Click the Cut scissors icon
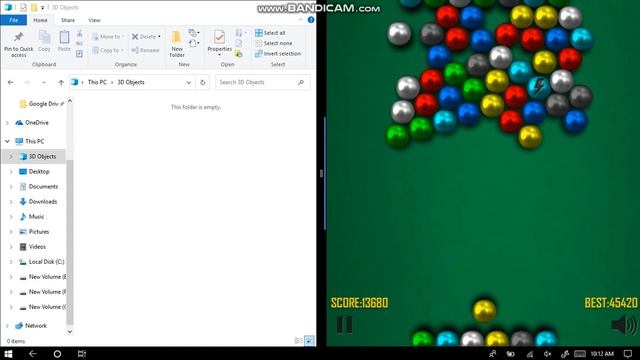 (x=80, y=33)
